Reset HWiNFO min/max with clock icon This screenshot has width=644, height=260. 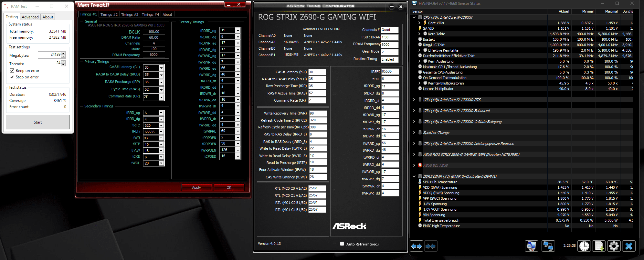(x=584, y=246)
